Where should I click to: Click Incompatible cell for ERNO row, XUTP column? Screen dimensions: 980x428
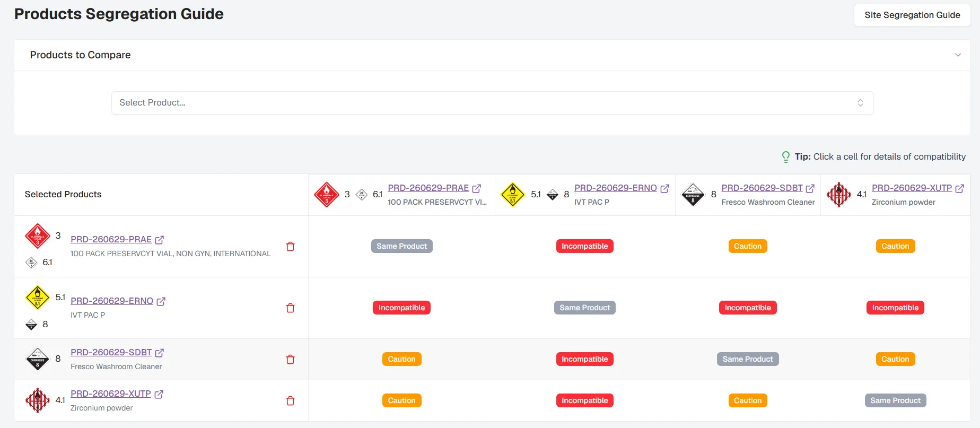895,308
